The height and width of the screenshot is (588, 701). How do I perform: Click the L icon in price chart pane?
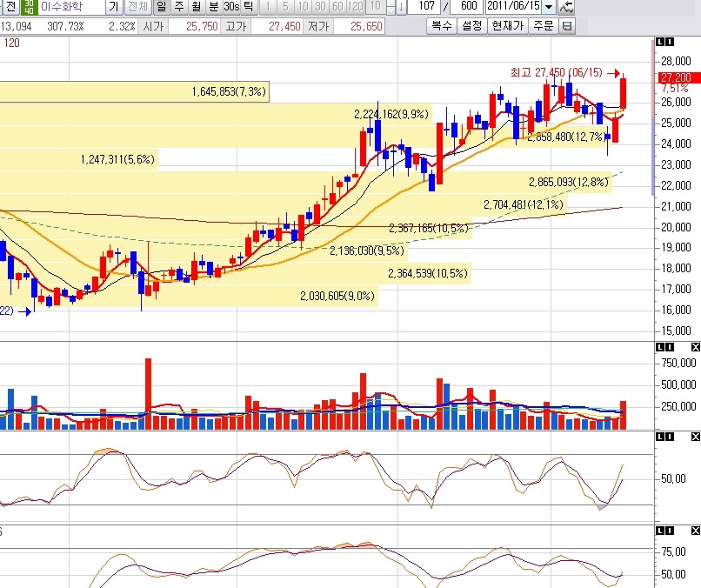pos(660,42)
